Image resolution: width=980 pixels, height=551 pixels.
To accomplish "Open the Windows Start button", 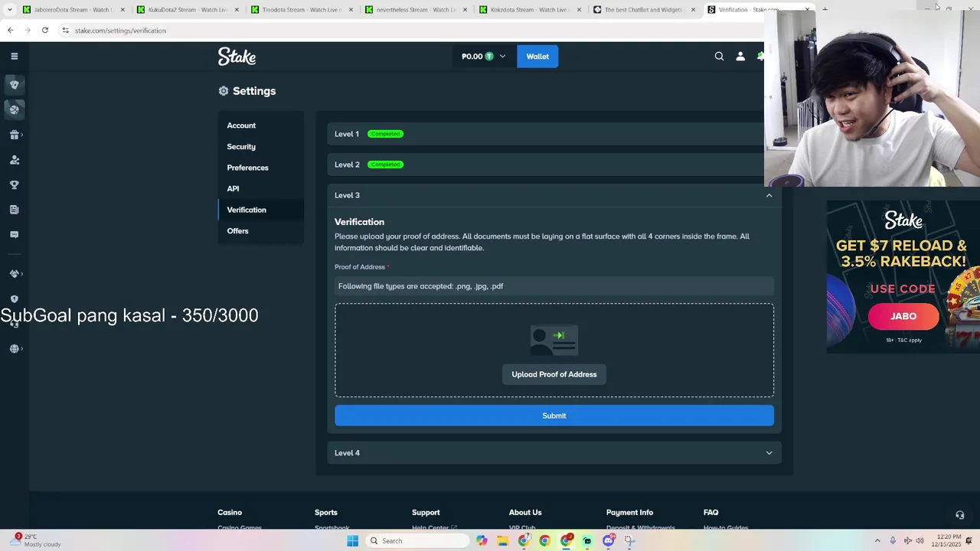I will point(352,541).
